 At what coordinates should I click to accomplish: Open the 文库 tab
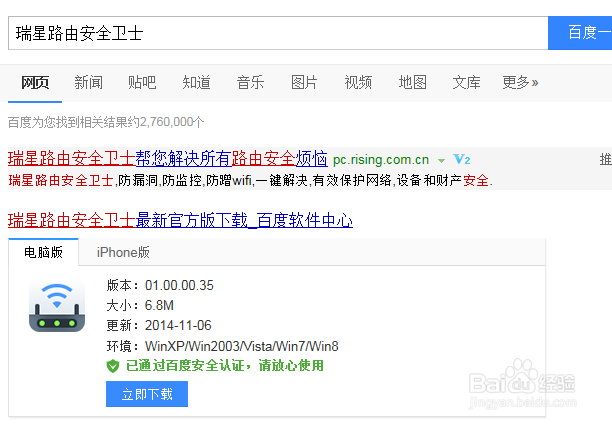tap(466, 82)
